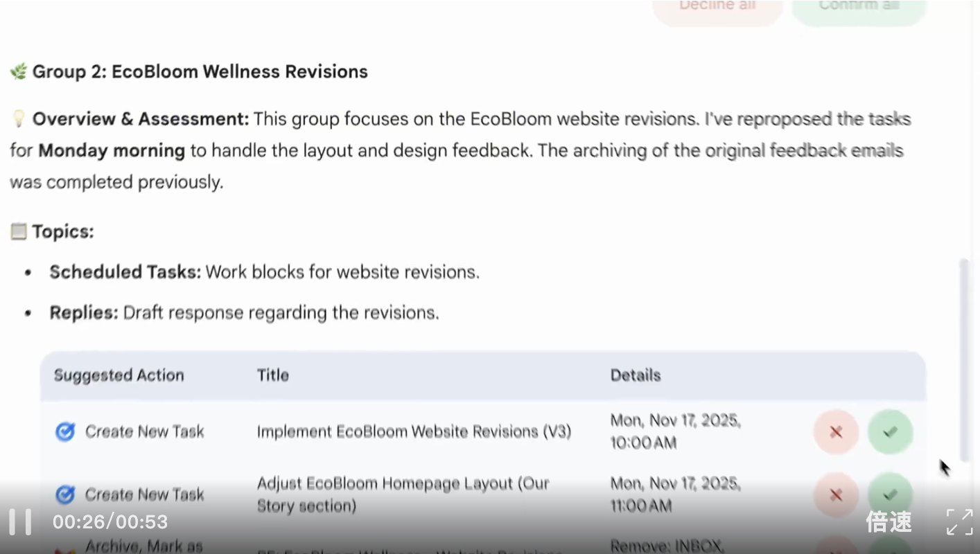The height and width of the screenshot is (554, 980).
Task: Click the task icon for the 10:00 AM row
Action: tap(65, 432)
